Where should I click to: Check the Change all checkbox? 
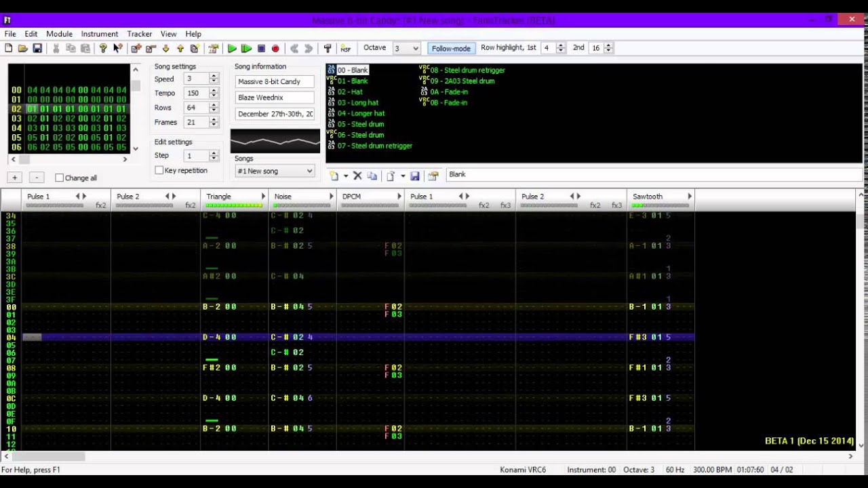pyautogui.click(x=59, y=178)
